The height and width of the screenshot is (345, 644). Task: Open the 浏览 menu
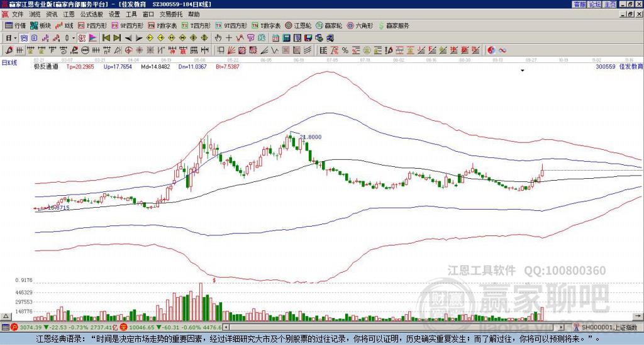pyautogui.click(x=35, y=14)
